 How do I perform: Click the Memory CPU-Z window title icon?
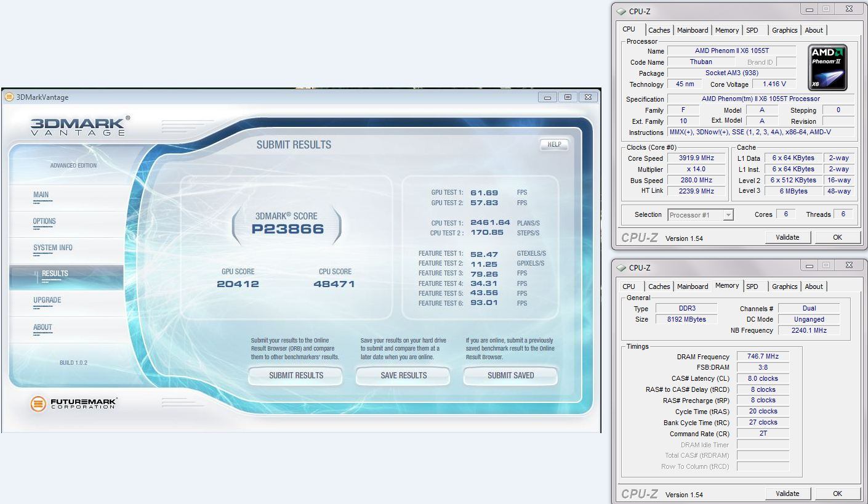pyautogui.click(x=621, y=267)
